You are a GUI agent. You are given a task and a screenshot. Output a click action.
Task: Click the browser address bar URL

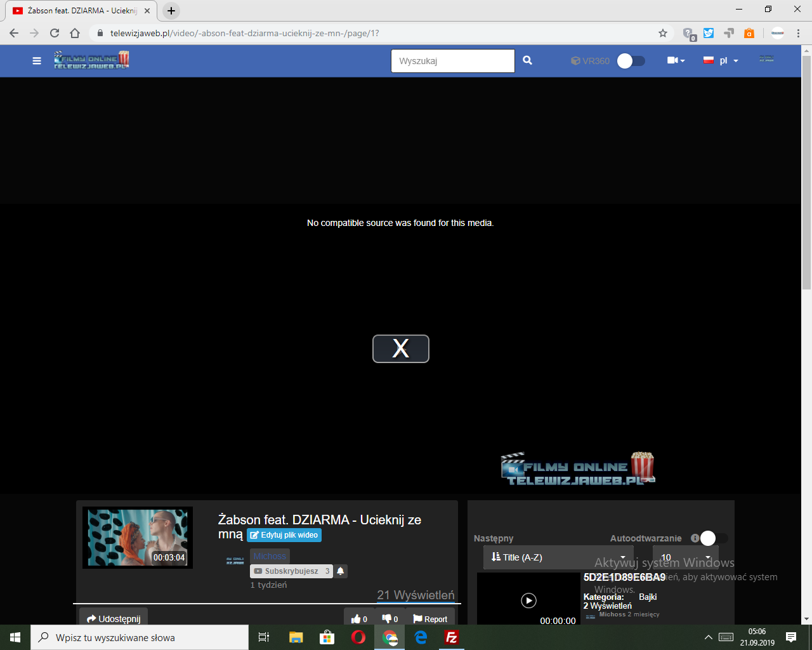(x=245, y=33)
